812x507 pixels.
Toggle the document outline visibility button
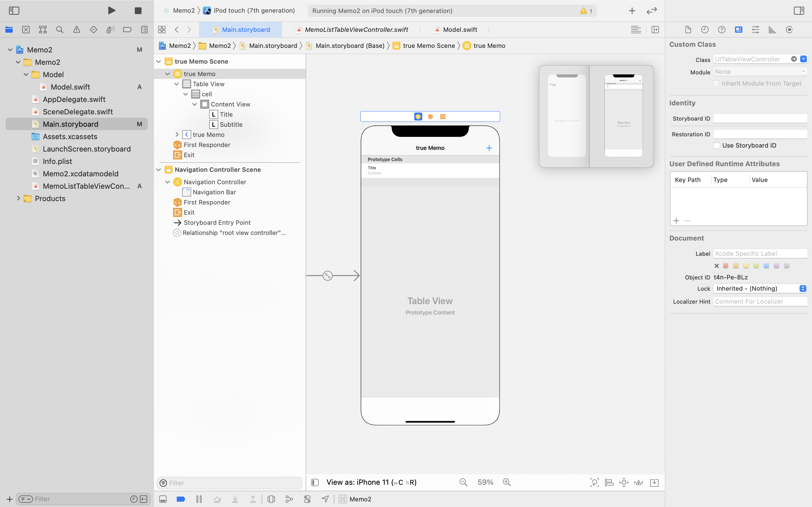coord(315,482)
